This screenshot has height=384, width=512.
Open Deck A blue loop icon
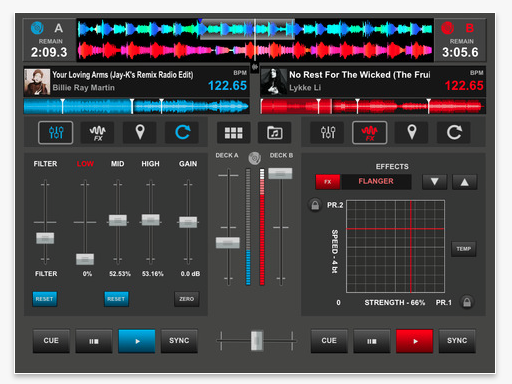click(182, 133)
